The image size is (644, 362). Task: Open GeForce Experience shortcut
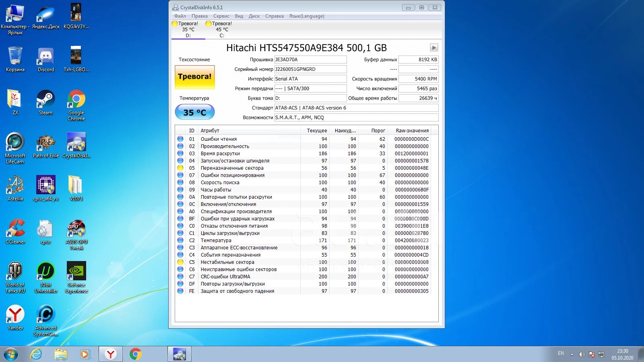coord(76,278)
